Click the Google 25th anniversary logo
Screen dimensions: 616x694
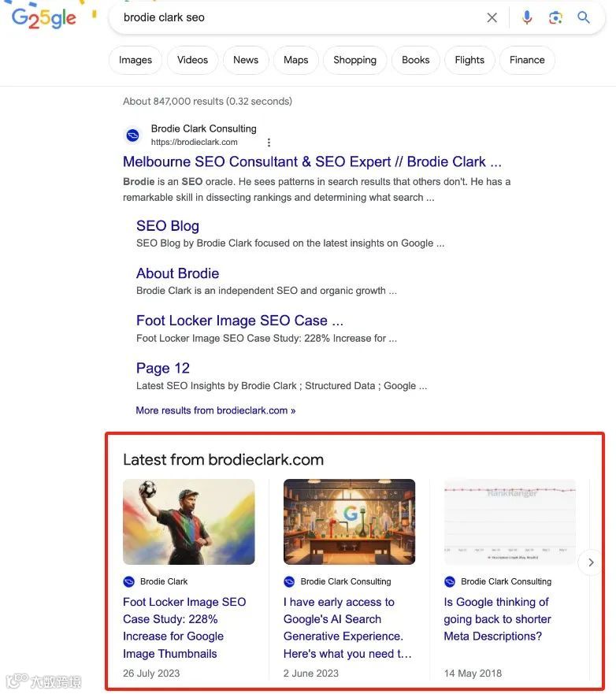pyautogui.click(x=44, y=17)
